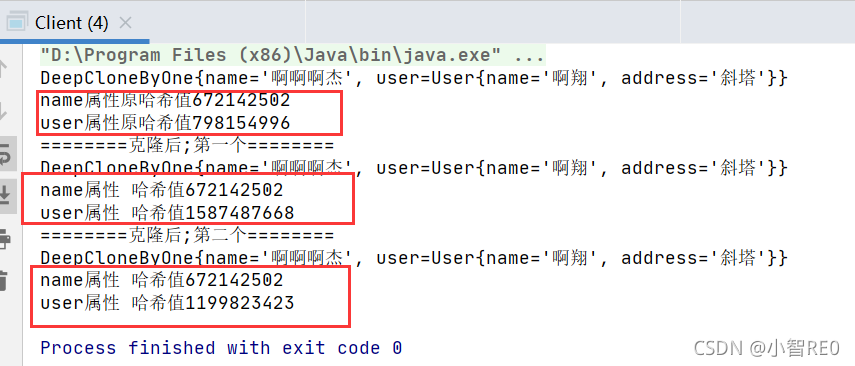Toggle soft-wrap in the console

tap(4, 153)
